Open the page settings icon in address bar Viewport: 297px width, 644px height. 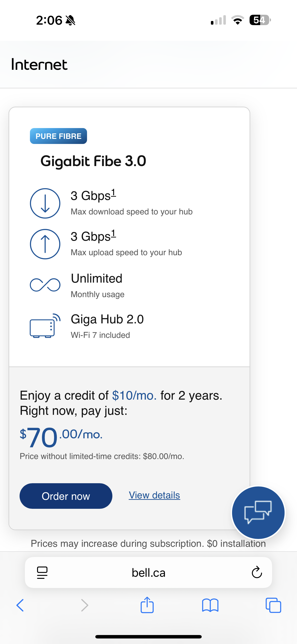[x=42, y=573]
